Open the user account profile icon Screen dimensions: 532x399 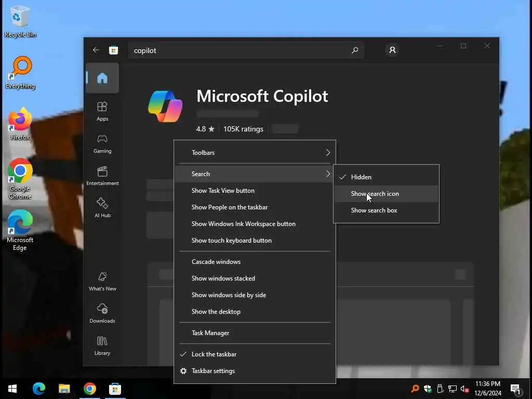392,50
